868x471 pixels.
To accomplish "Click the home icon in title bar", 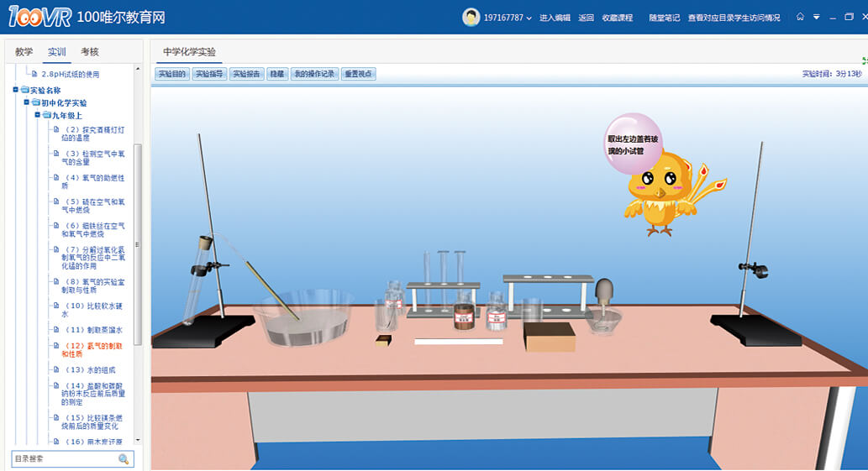I will pos(800,17).
